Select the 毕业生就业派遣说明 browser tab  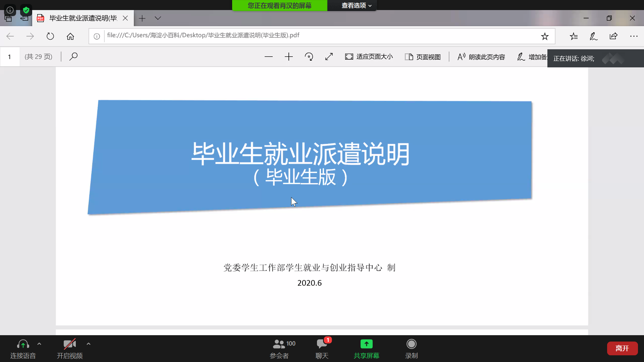click(x=80, y=18)
